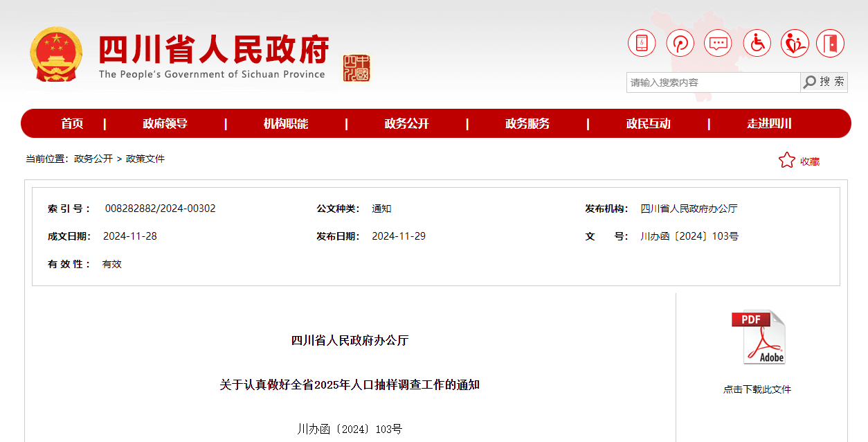Screen dimensions: 868x442
Task: Click the Adobe PDF file icon
Action: coord(758,337)
